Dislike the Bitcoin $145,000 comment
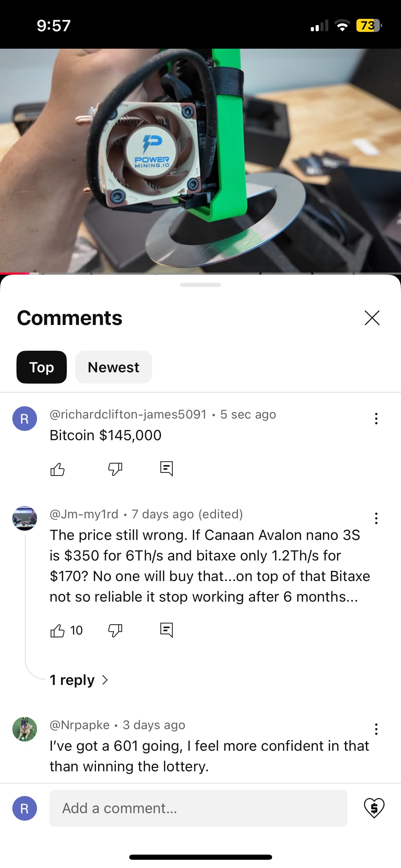The height and width of the screenshot is (868, 401). (115, 469)
